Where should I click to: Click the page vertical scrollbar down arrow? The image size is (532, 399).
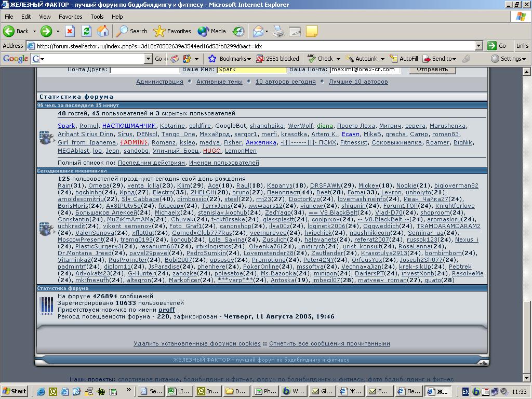527,379
